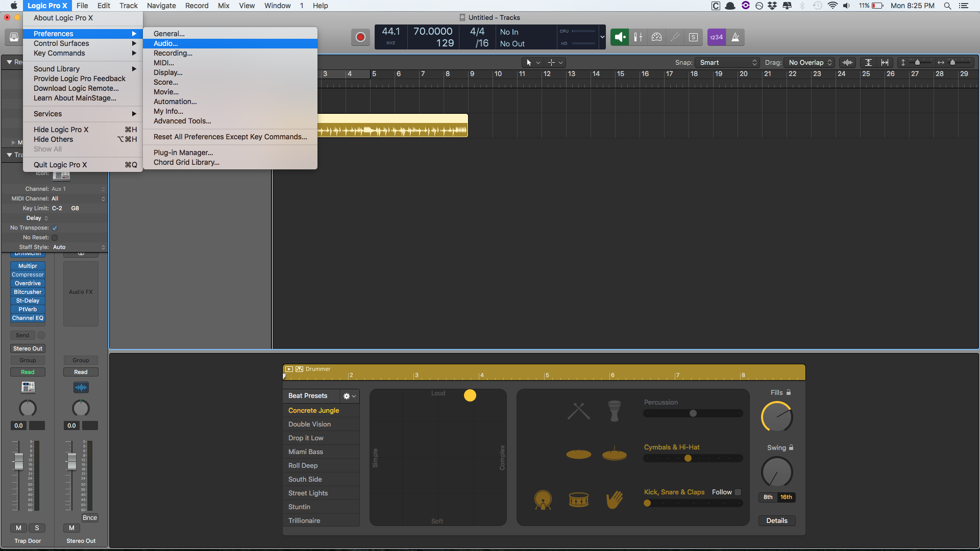
Task: Mute the Trap Door channel strip
Action: (18, 528)
